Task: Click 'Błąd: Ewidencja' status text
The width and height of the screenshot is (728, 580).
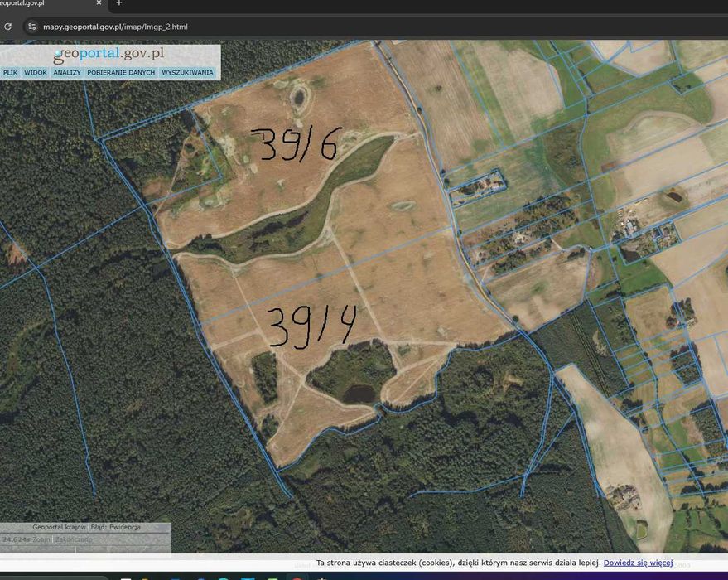Action: tap(116, 527)
